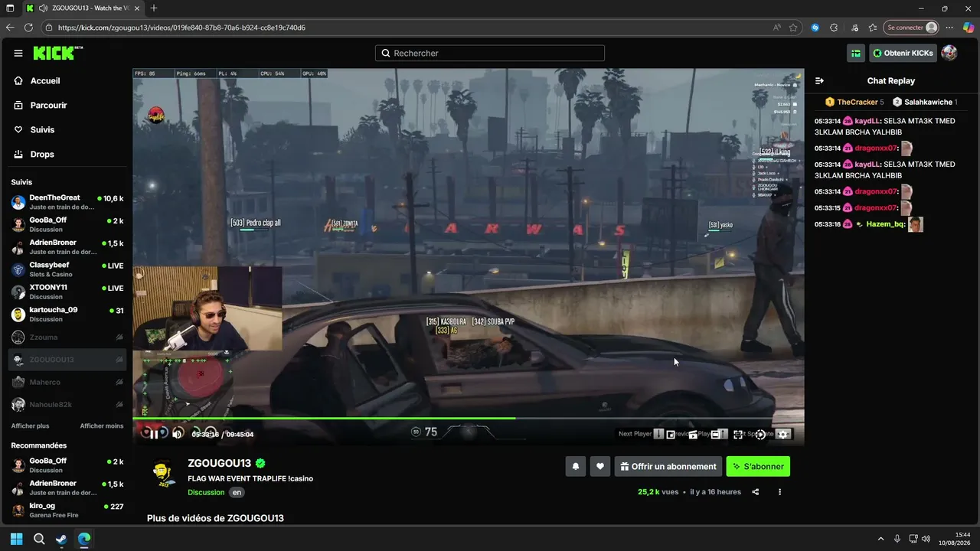Open kartoucha_09 channel in sidebar
Image resolution: width=980 pixels, height=551 pixels.
click(x=67, y=315)
